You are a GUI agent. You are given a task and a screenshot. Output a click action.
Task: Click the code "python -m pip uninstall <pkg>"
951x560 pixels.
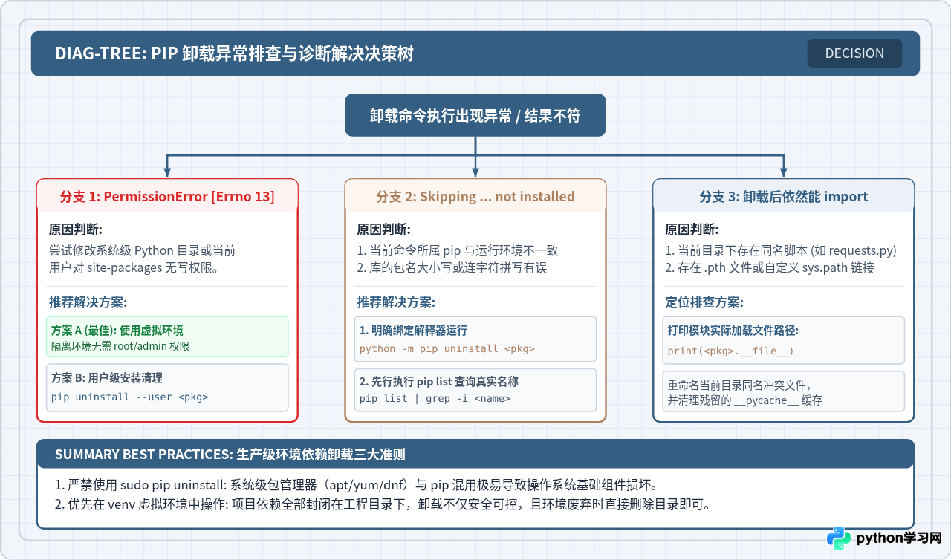[447, 348]
